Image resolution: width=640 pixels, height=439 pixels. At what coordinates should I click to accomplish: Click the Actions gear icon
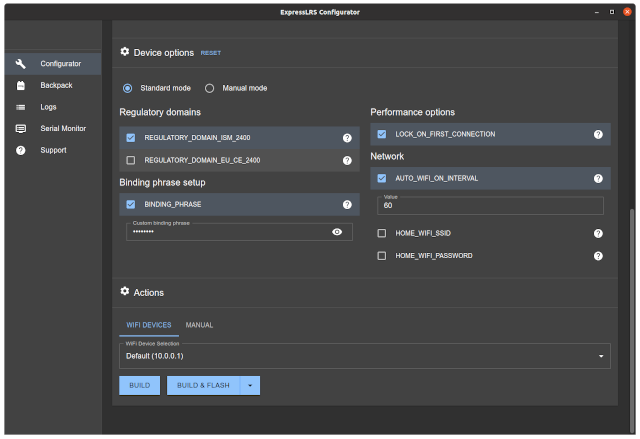pos(124,291)
